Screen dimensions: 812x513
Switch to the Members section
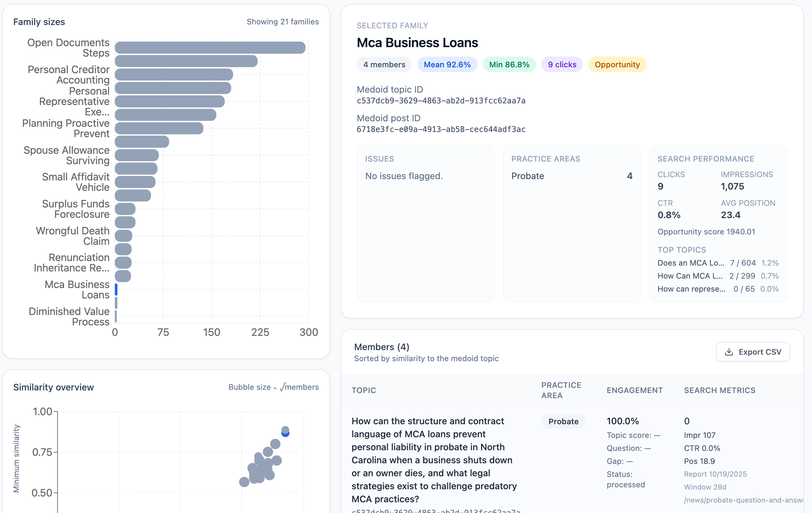pos(381,347)
